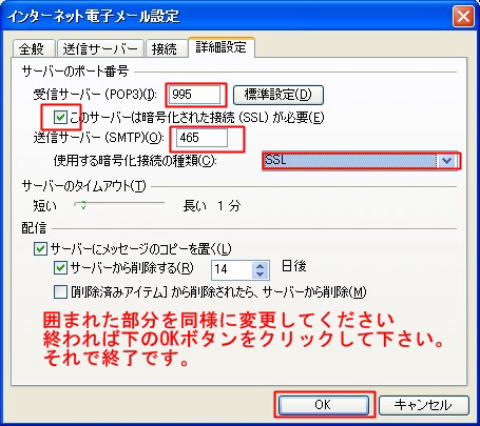Click the SSL encryption combo box

[360, 161]
